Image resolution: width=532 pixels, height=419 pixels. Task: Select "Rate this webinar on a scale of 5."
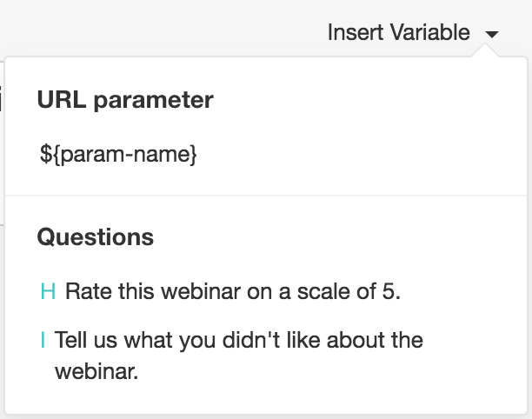pyautogui.click(x=233, y=291)
